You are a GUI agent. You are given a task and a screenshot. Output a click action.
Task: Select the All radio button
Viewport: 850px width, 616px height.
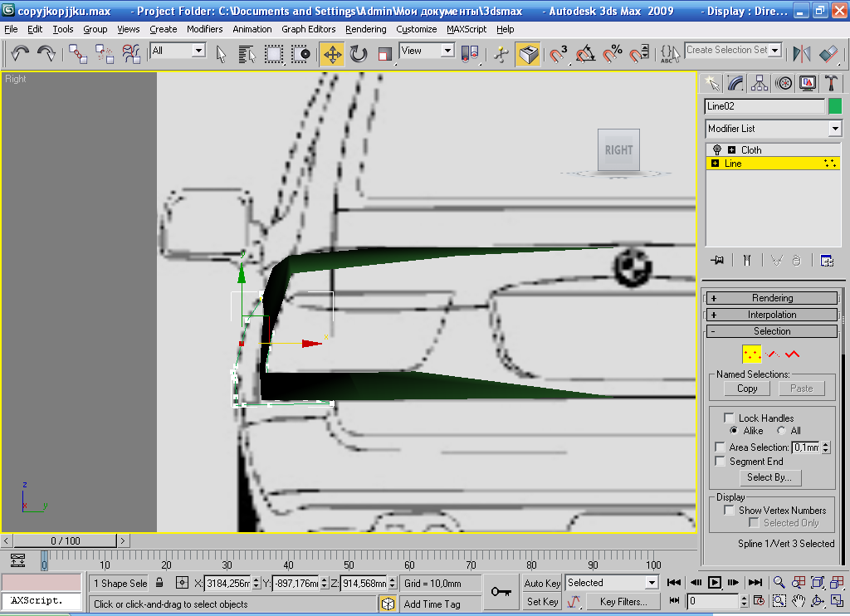click(782, 431)
